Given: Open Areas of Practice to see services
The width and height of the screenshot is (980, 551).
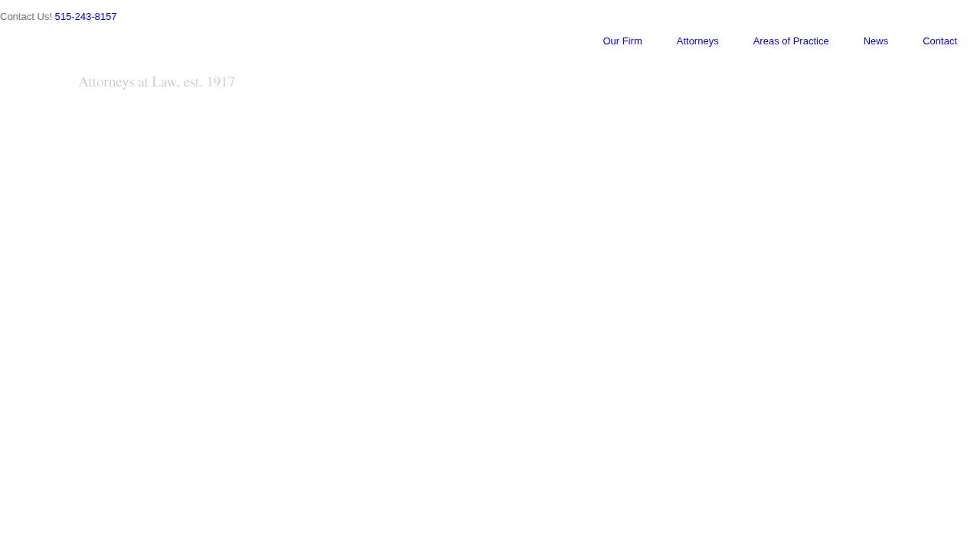Looking at the screenshot, I should tap(790, 41).
